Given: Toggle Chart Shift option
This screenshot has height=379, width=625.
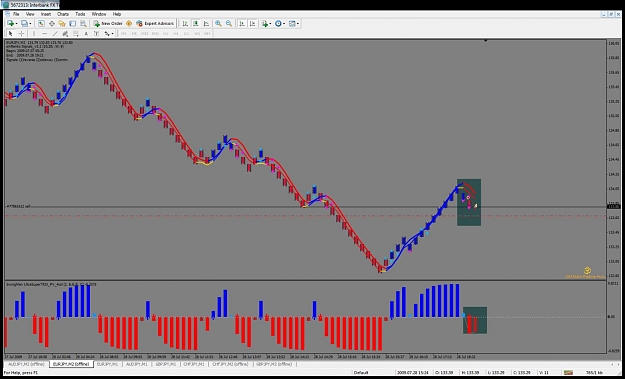Looking at the screenshot, I should coord(252,24).
